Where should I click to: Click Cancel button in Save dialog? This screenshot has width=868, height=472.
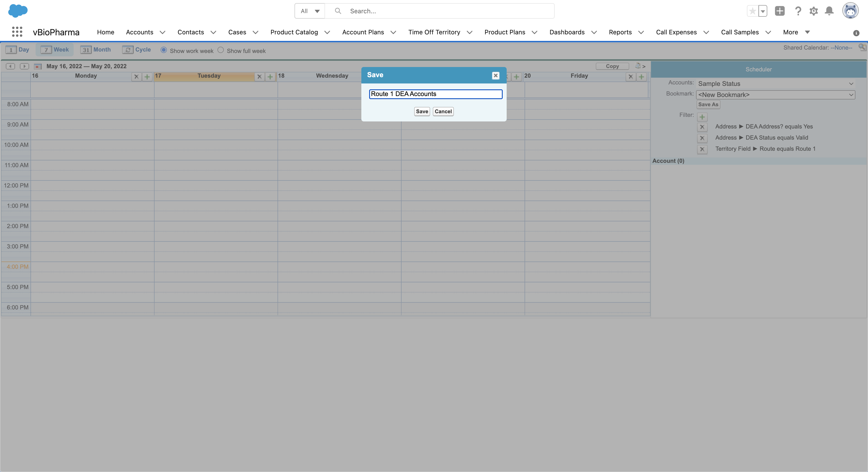click(443, 112)
